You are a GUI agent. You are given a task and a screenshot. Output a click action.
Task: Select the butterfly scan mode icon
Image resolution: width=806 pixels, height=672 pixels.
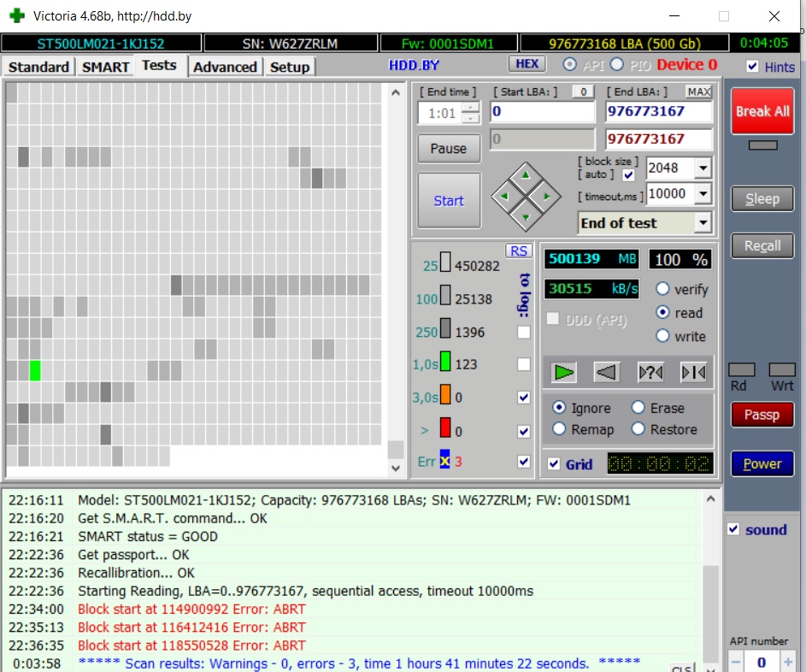pyautogui.click(x=692, y=372)
